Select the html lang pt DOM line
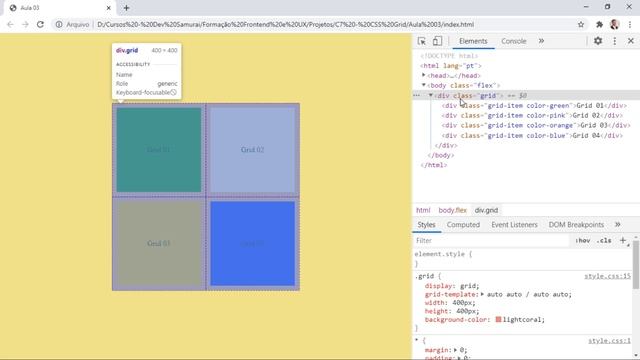 [451, 66]
